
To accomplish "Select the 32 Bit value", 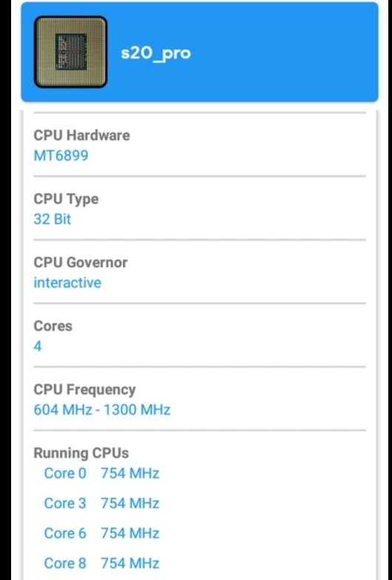I will click(52, 219).
